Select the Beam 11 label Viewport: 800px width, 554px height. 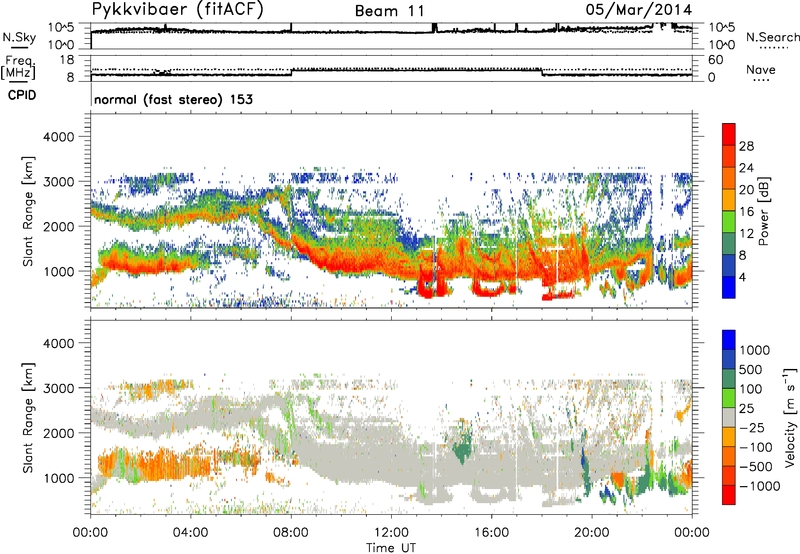(x=390, y=11)
